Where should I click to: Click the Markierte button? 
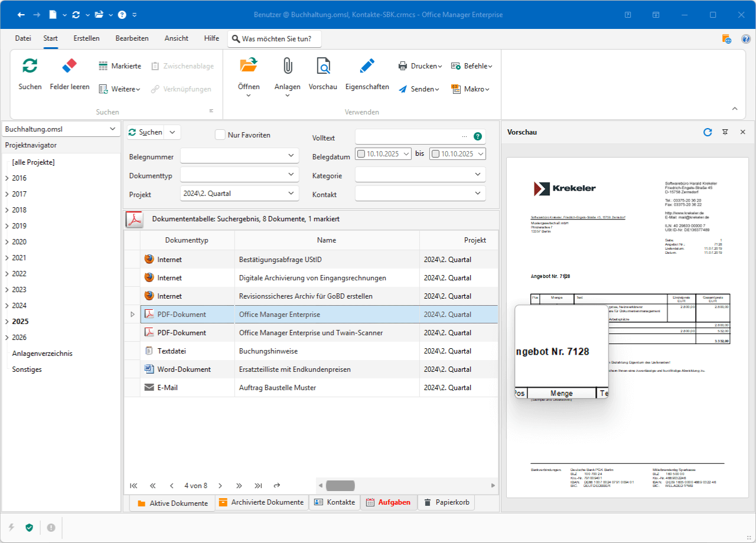point(120,66)
